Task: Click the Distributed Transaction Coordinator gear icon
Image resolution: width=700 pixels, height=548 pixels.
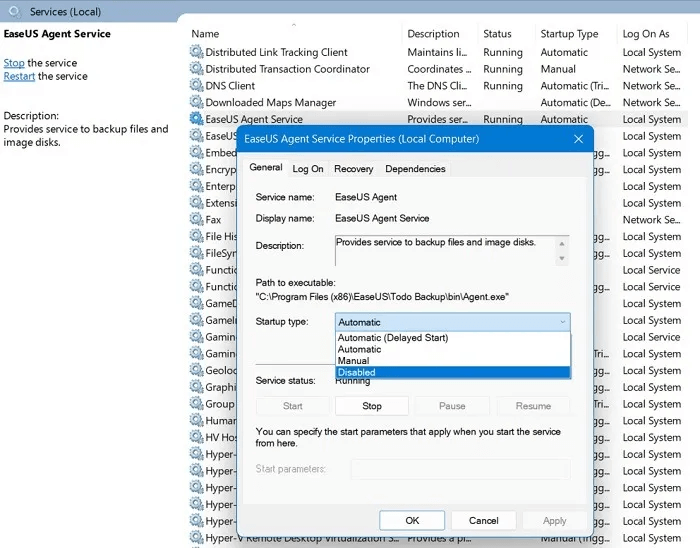Action: click(x=196, y=69)
